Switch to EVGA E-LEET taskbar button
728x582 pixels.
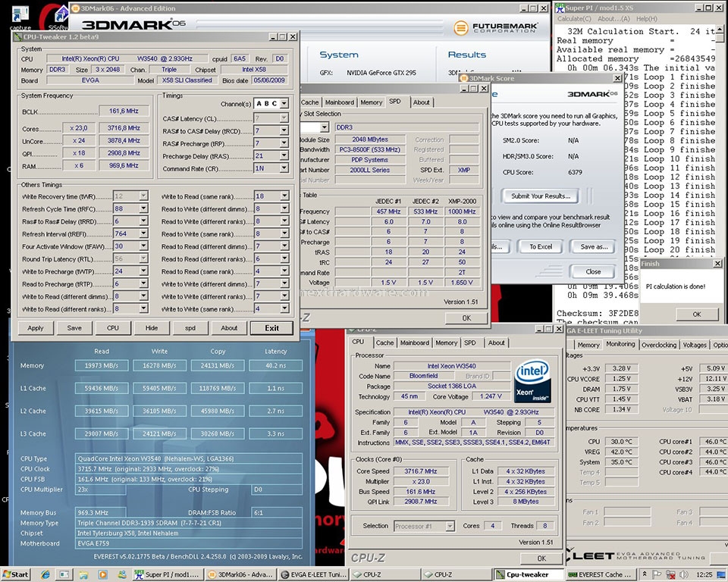(x=314, y=574)
